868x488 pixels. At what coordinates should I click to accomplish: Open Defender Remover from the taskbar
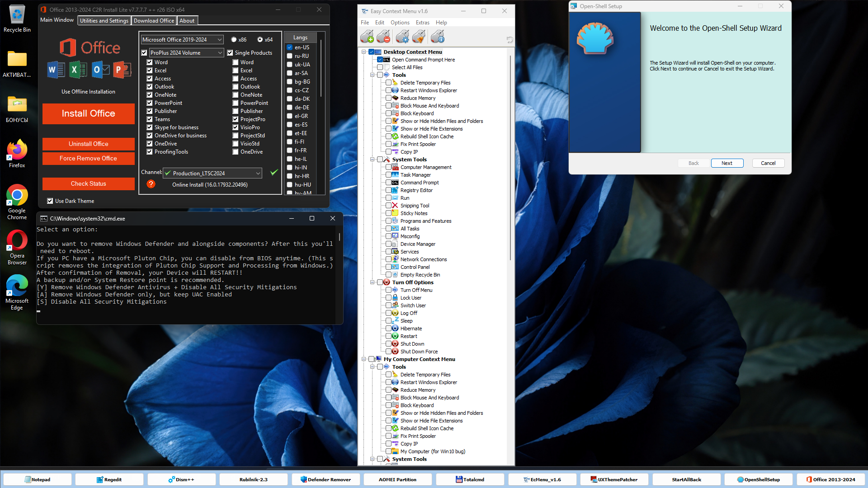coord(325,479)
